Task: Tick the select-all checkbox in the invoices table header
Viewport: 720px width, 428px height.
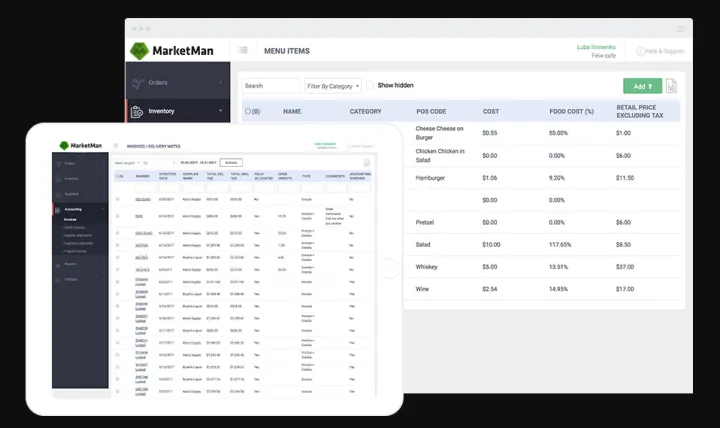Action: click(117, 176)
